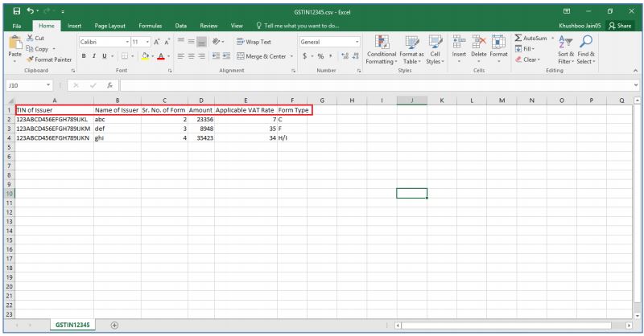This screenshot has height=336, width=644.
Task: Apply Comma Style format
Action: click(x=330, y=55)
